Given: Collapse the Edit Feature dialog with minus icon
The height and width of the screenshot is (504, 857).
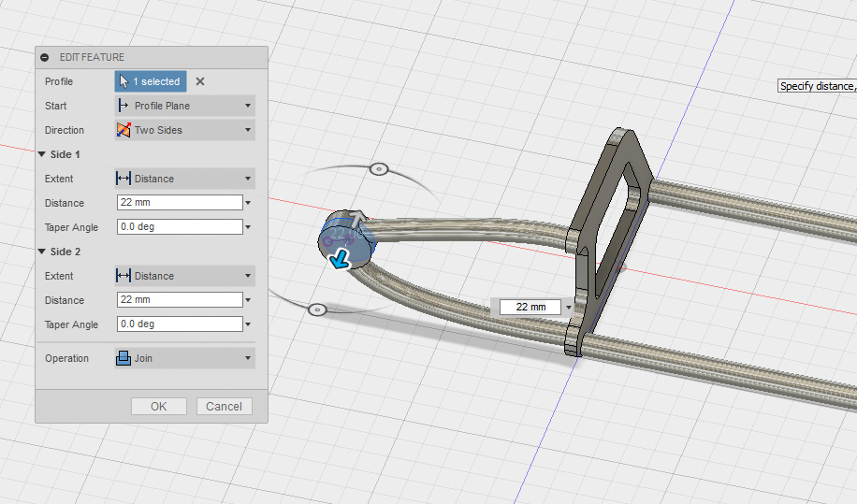Looking at the screenshot, I should click(45, 57).
